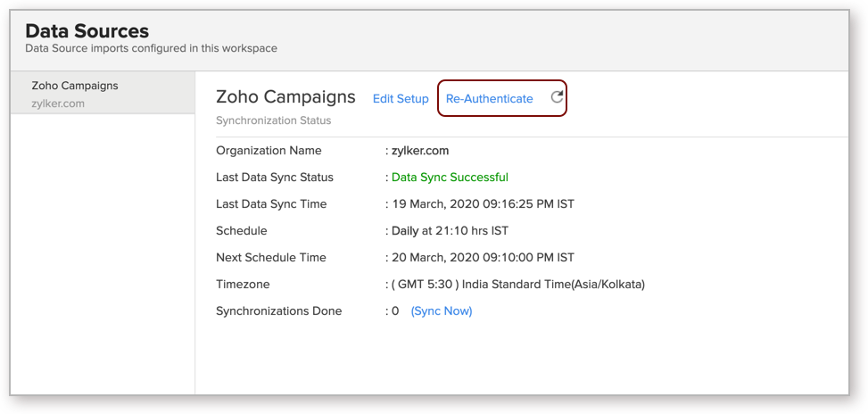Click the workspace data source imports description text
Screen dimensions: 868x414
[x=151, y=48]
